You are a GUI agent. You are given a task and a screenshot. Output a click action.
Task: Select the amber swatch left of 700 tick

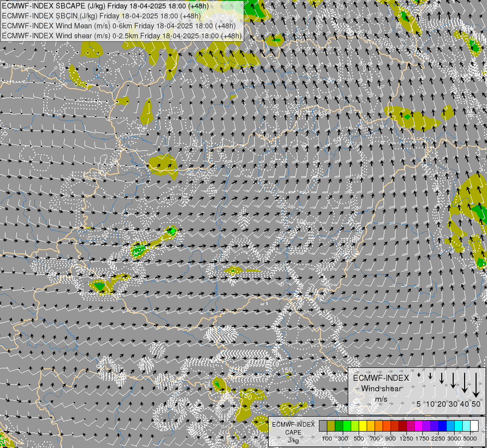(x=371, y=426)
